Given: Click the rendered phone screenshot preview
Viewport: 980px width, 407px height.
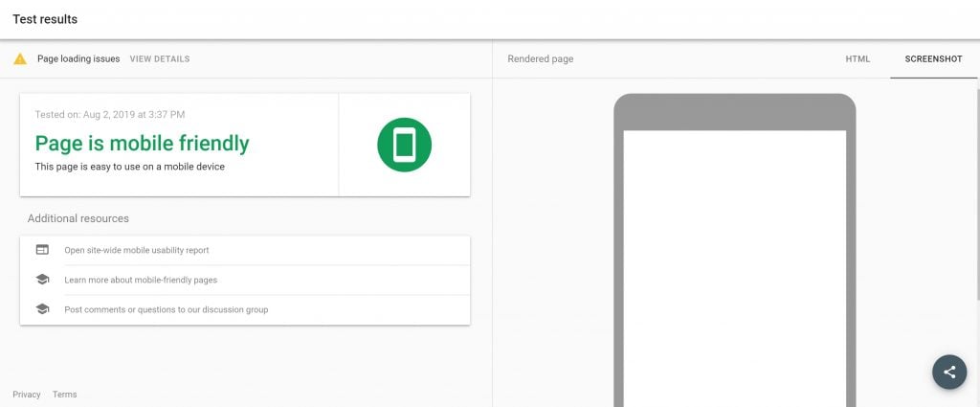Looking at the screenshot, I should 734,268.
